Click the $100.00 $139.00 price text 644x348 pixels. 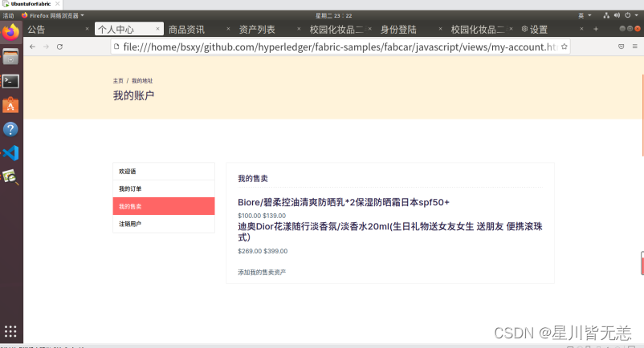(x=262, y=216)
